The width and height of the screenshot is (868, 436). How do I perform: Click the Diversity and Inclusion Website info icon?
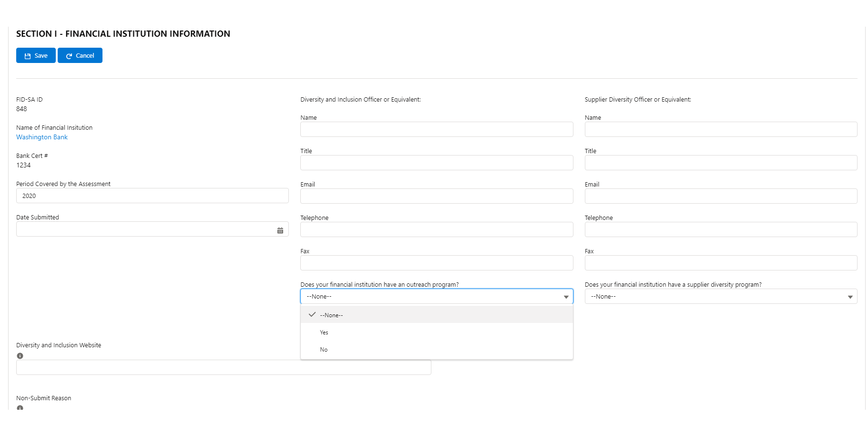coord(20,356)
